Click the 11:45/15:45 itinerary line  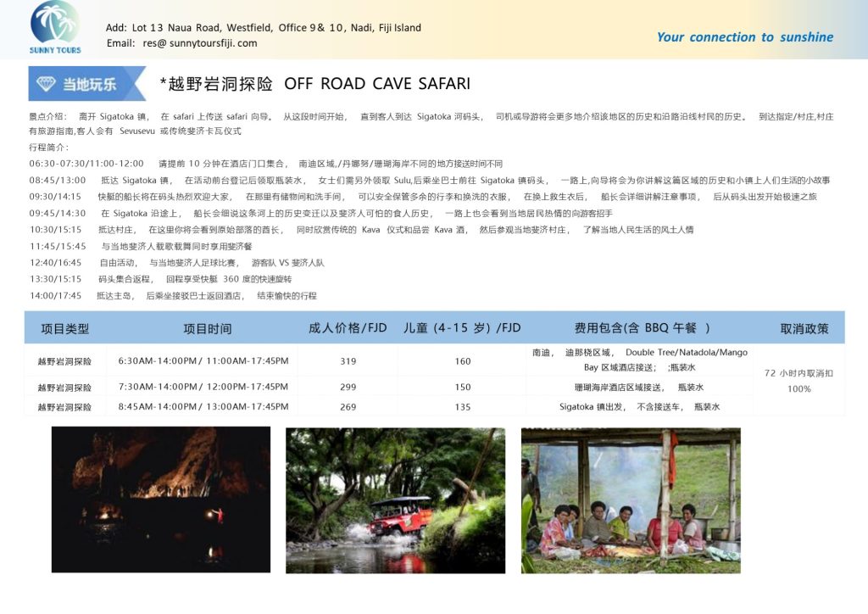coord(141,247)
